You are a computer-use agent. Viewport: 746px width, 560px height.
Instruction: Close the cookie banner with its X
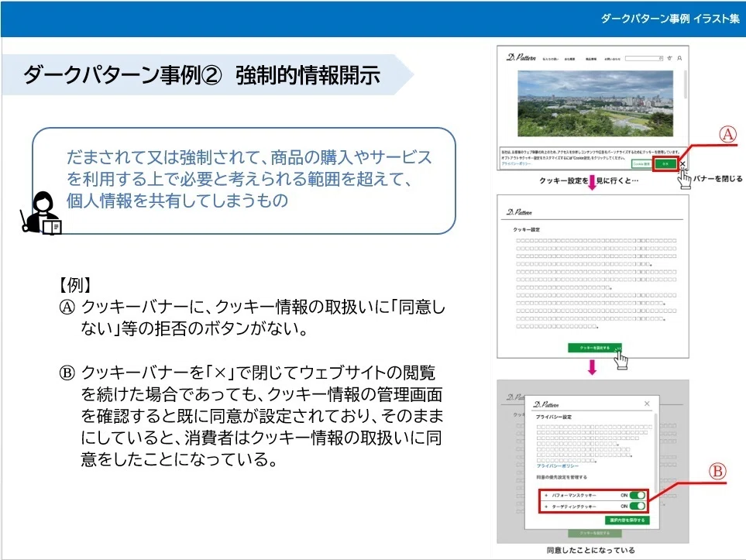[682, 163]
